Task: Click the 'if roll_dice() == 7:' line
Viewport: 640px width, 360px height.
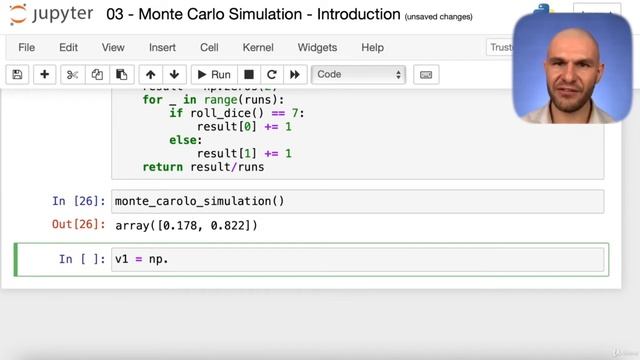Action: click(237, 113)
